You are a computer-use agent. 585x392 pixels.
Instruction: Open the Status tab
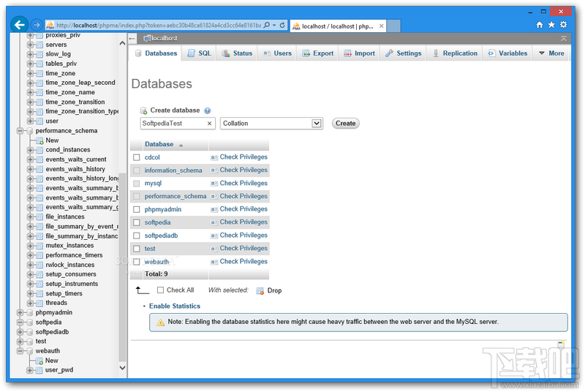pyautogui.click(x=237, y=53)
